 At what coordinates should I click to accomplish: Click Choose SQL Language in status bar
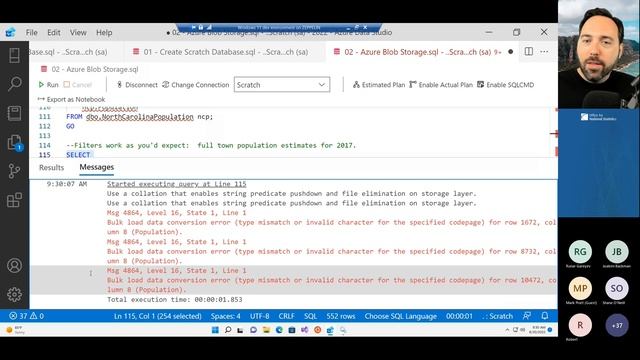pos(400,316)
